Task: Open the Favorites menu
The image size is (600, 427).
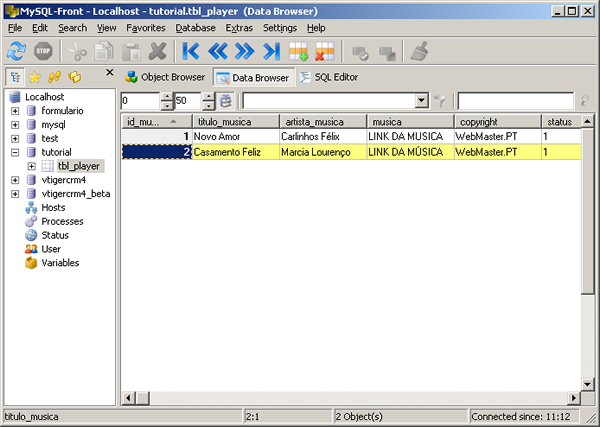Action: (x=146, y=28)
